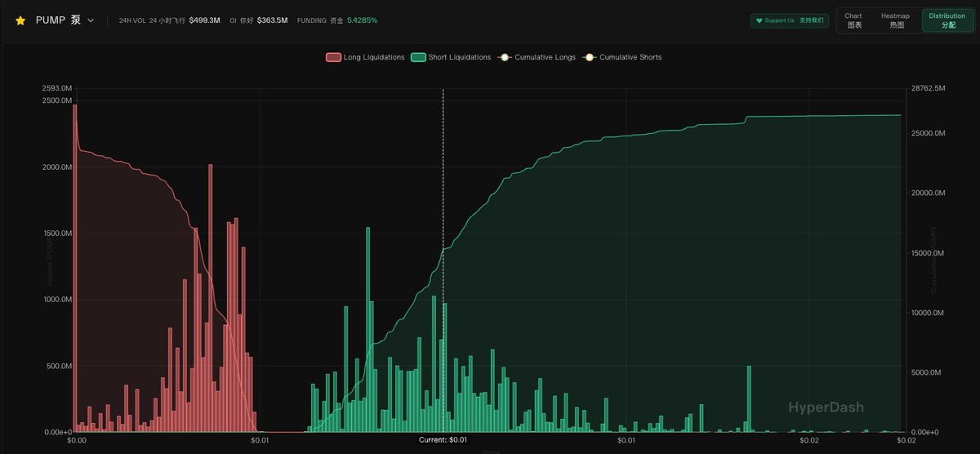The height and width of the screenshot is (454, 980).
Task: Click the Cumulative Longs line marker
Action: point(504,57)
